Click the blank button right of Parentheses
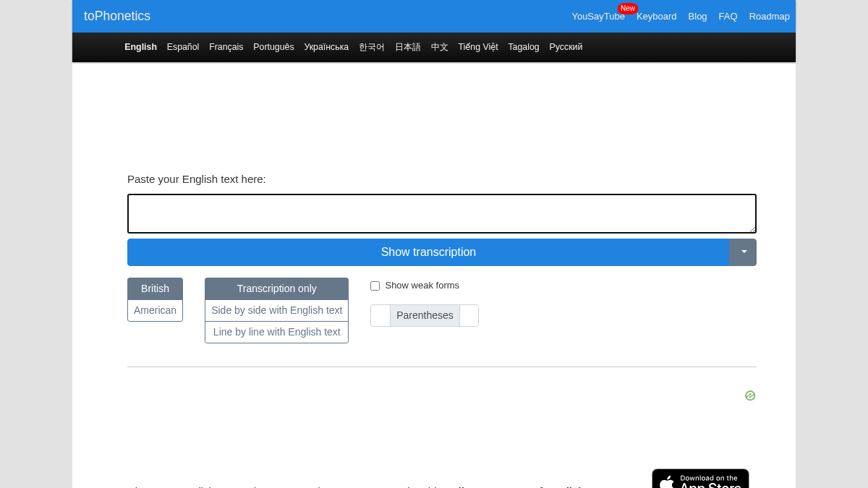 [469, 315]
